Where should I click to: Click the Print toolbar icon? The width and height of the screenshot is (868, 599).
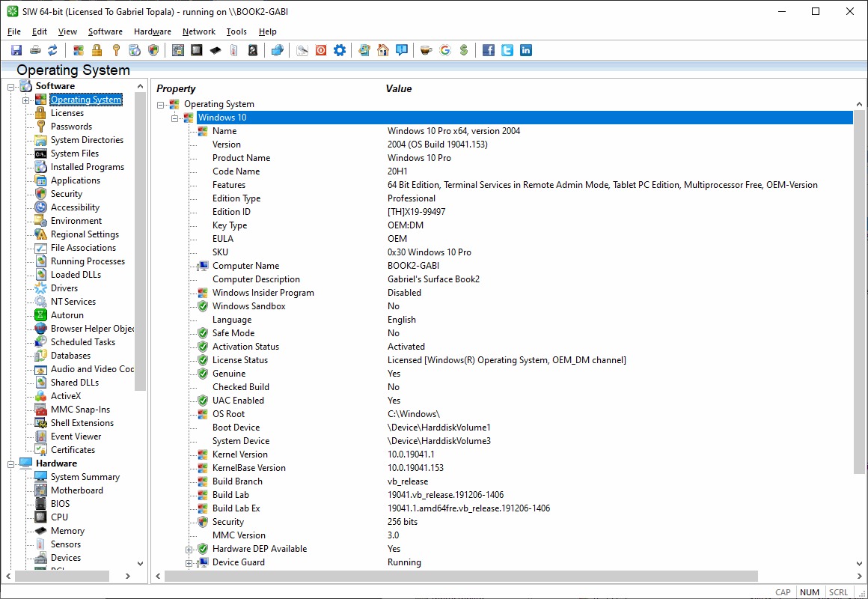[35, 50]
